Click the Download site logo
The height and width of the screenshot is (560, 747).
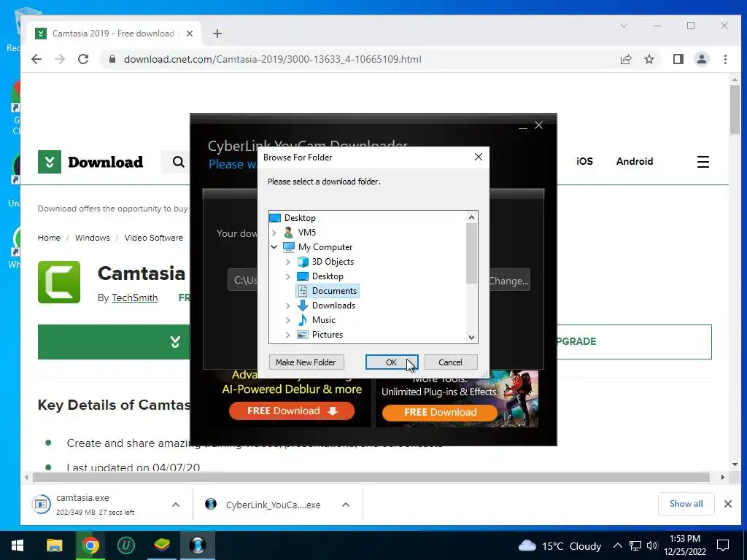tap(90, 162)
